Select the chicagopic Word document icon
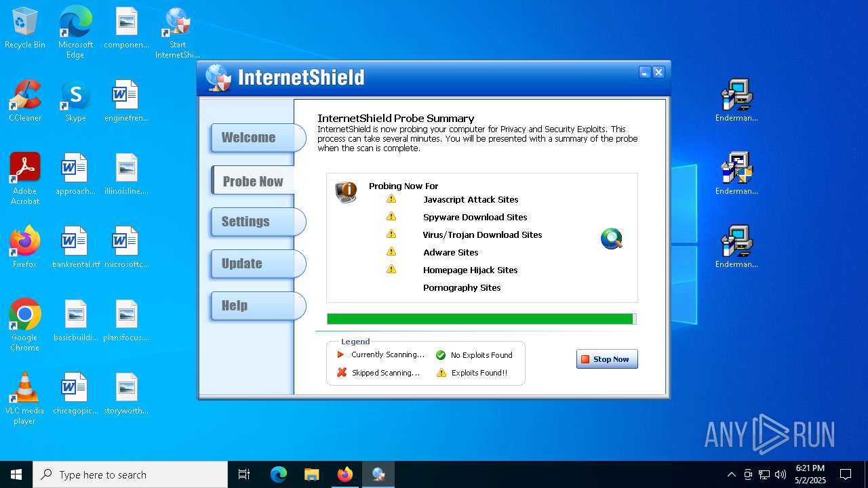This screenshot has width=868, height=488. pos(75,394)
